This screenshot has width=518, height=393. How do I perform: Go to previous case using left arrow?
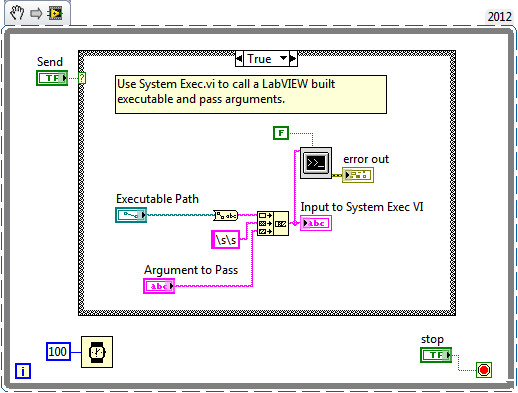239,59
